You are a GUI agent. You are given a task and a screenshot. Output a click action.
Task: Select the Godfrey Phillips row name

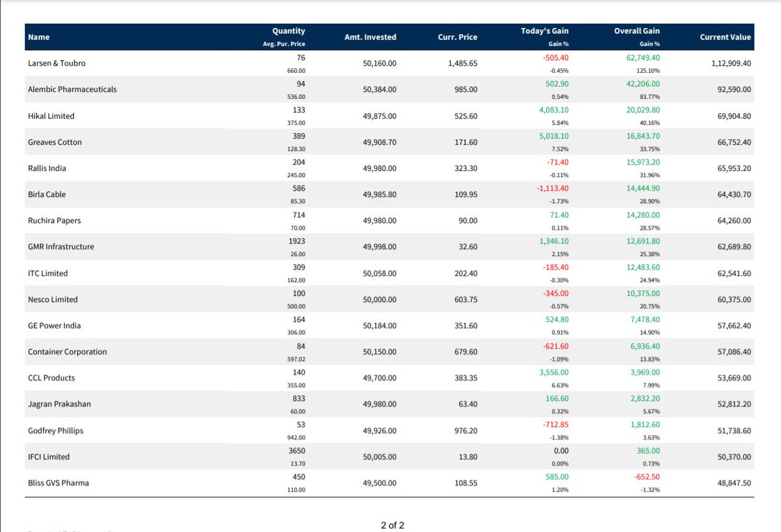coord(55,431)
